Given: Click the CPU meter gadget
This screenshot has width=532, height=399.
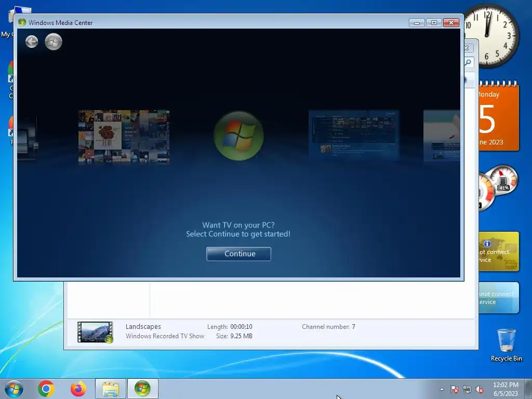Looking at the screenshot, I should click(x=498, y=187).
